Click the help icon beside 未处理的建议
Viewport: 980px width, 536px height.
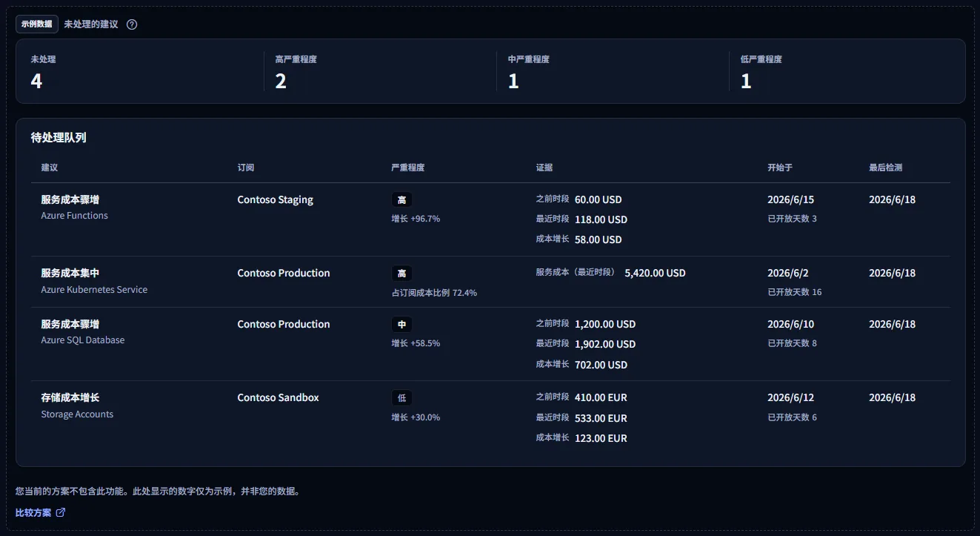[132, 24]
